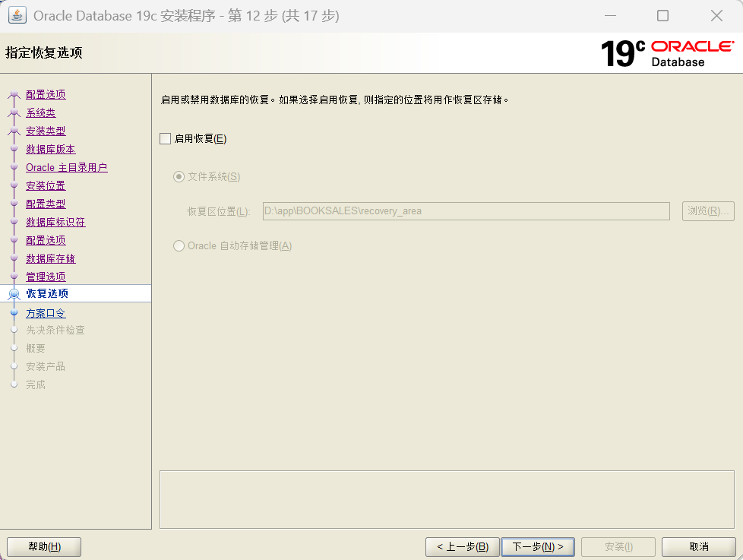Click the 恢复区位置 path input field

466,211
